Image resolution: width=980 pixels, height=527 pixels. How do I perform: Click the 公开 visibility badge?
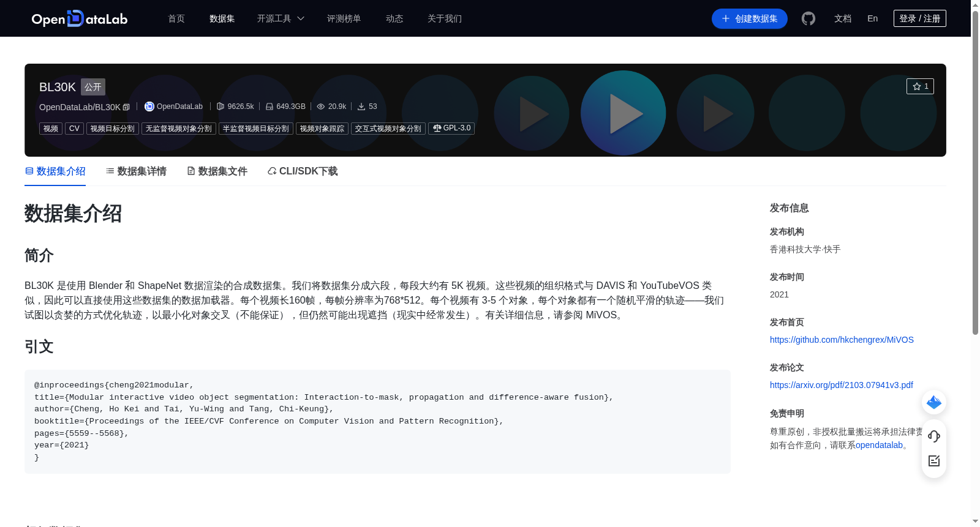click(93, 87)
